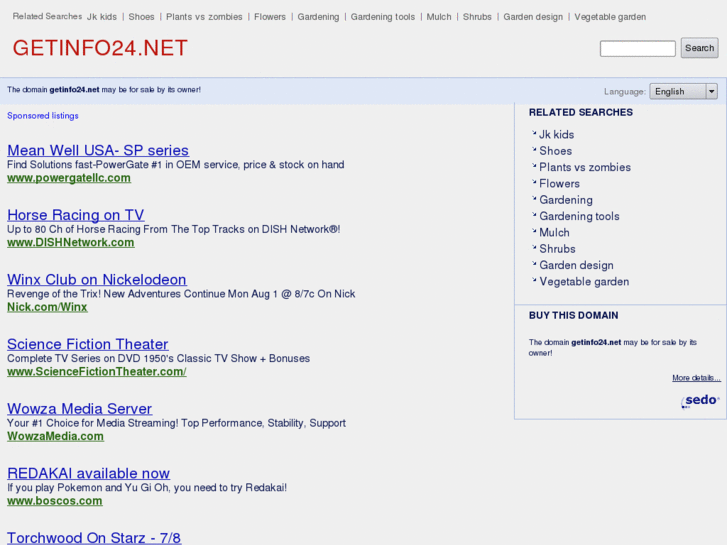Image resolution: width=727 pixels, height=545 pixels.
Task: Select Jk kids in top related searches
Action: pyautogui.click(x=102, y=17)
